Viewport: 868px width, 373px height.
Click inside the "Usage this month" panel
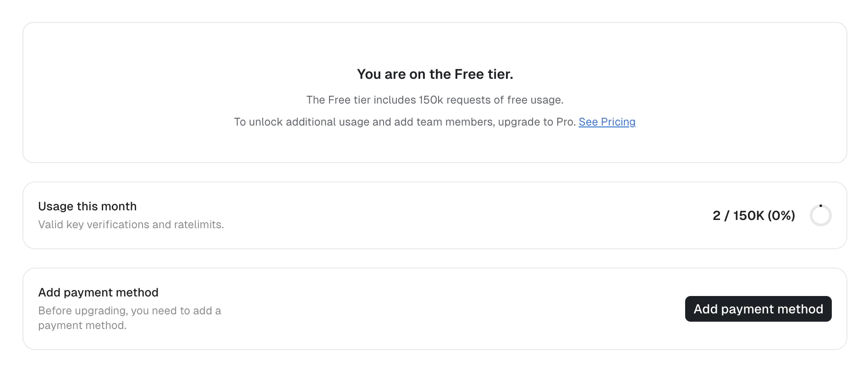(x=412, y=215)
